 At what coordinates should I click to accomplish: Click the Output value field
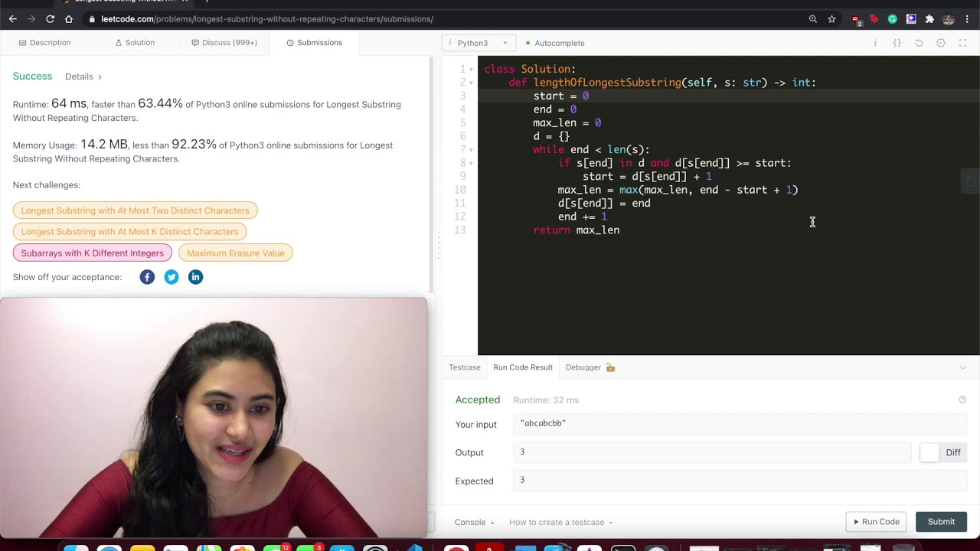tap(712, 452)
